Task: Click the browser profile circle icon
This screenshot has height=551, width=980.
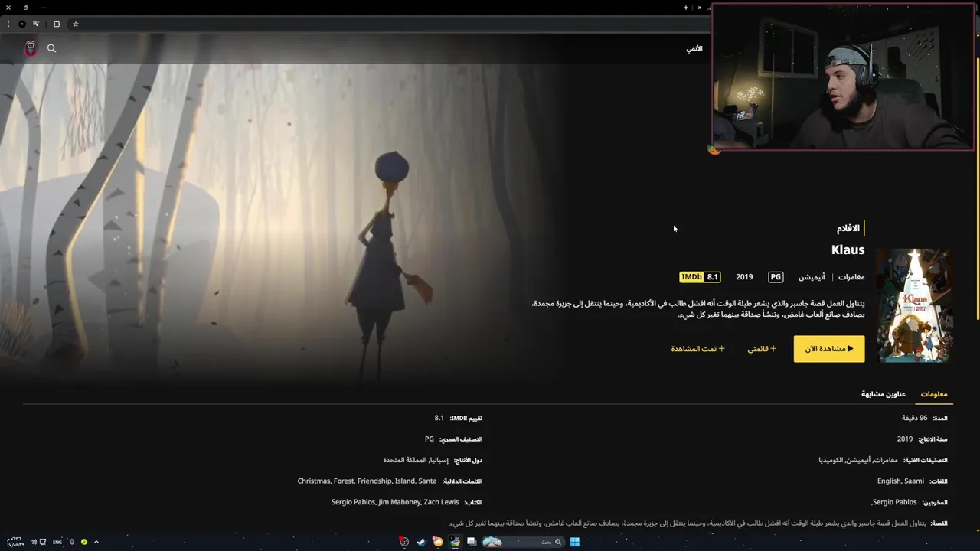Action: point(21,24)
